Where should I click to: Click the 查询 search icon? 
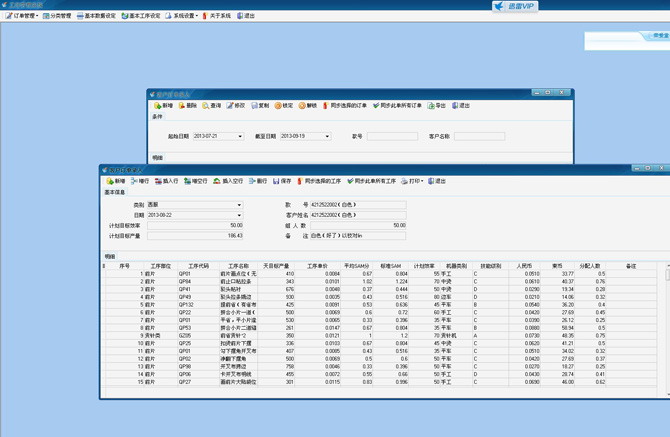(x=206, y=105)
